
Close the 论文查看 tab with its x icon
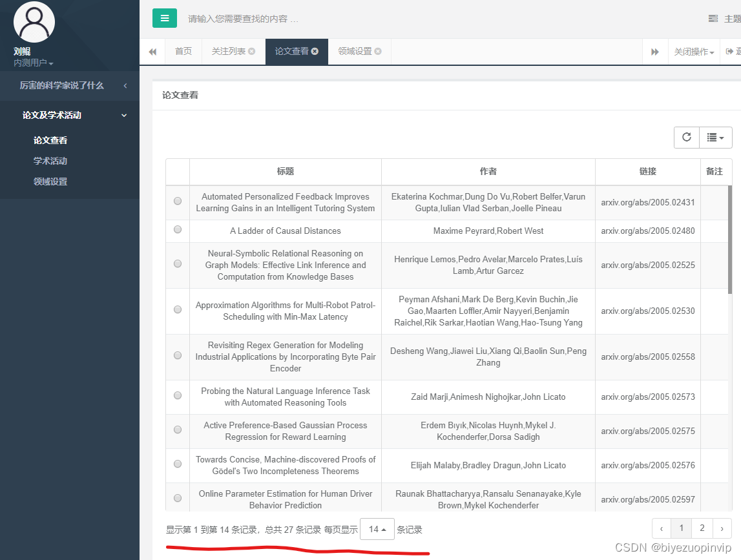coord(315,51)
